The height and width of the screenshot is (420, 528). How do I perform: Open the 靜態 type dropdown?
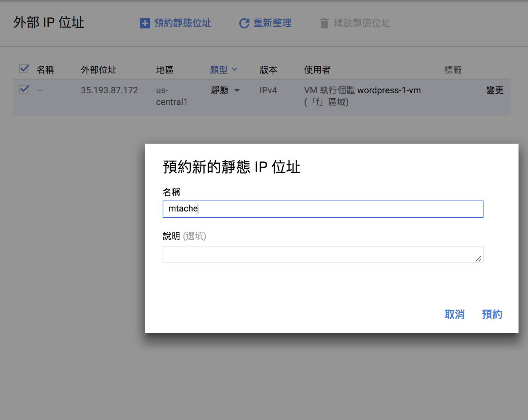click(x=225, y=90)
